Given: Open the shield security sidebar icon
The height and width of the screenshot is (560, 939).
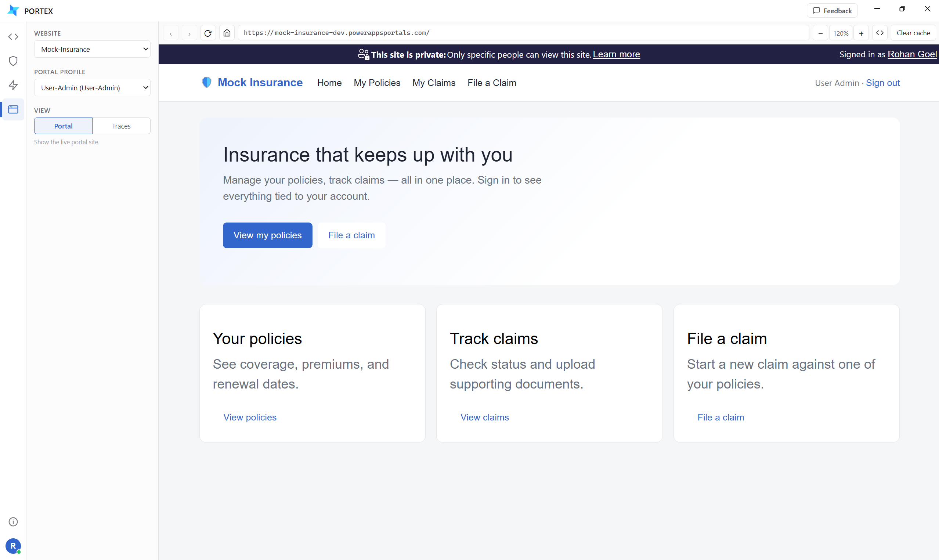Looking at the screenshot, I should point(13,61).
